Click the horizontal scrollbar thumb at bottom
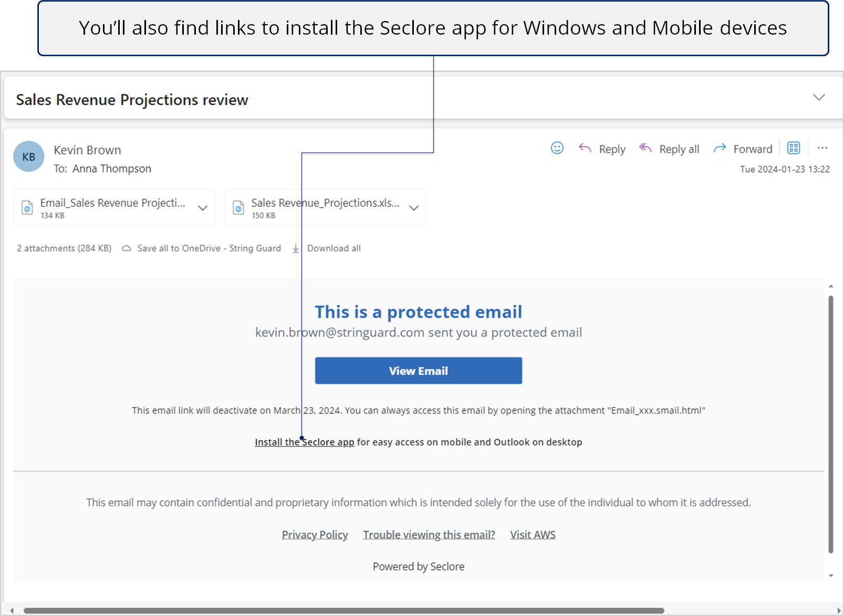 click(x=344, y=611)
